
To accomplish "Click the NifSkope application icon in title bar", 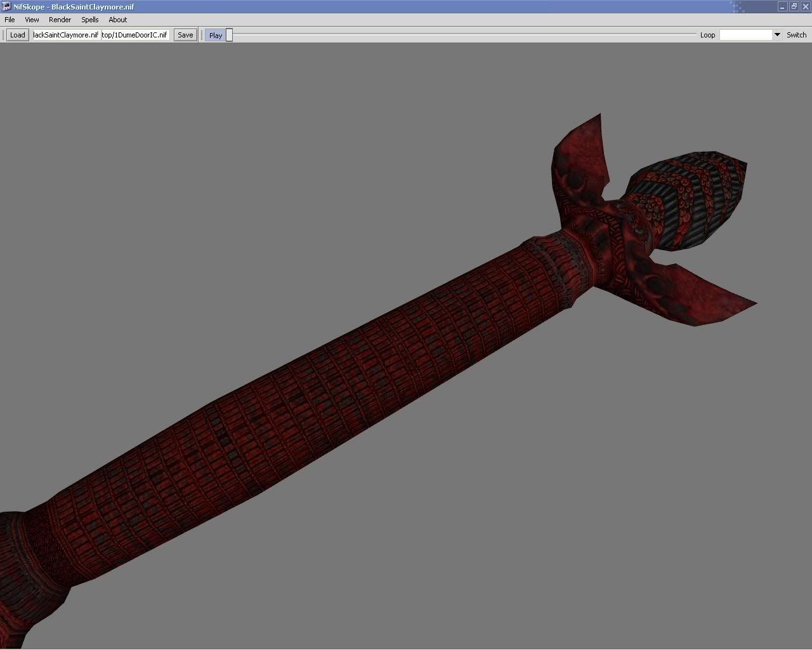I will tap(6, 6).
